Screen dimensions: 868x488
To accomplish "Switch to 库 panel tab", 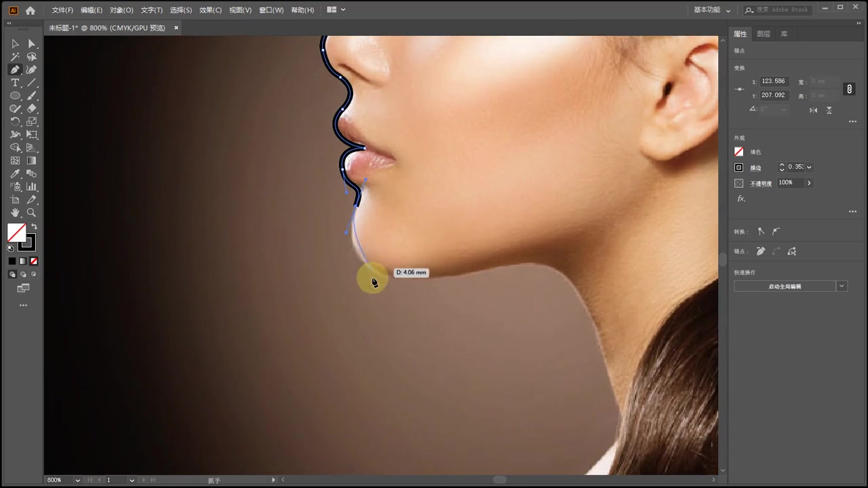I will (784, 34).
